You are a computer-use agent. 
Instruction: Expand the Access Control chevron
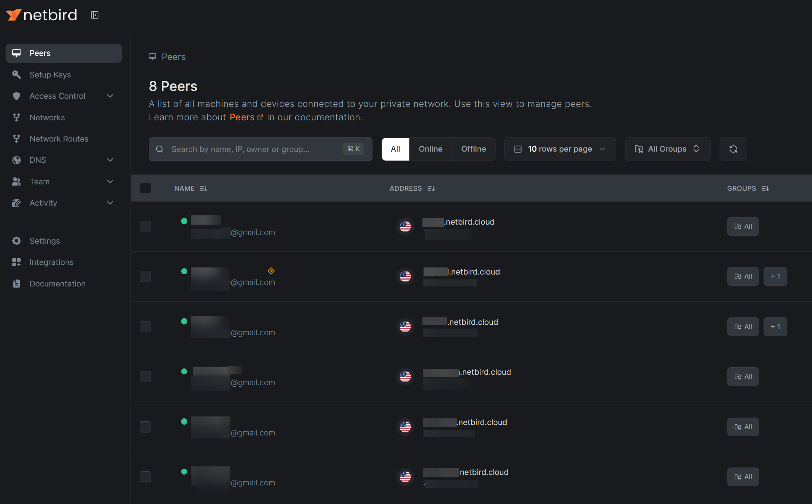(x=110, y=96)
